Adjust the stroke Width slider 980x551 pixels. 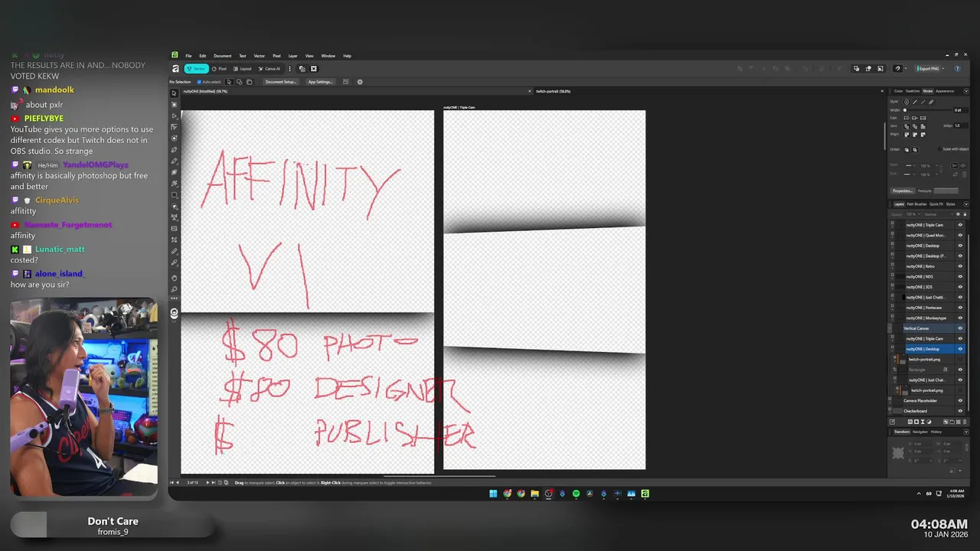[928, 110]
